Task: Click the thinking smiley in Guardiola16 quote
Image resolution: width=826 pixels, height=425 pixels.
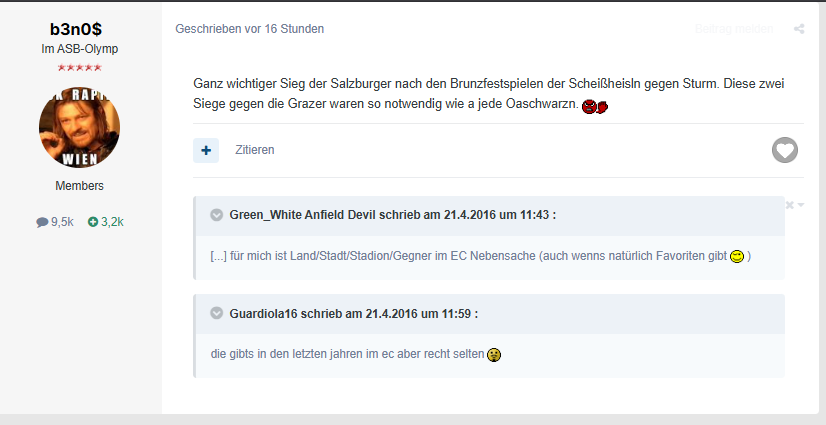Action: coord(494,355)
